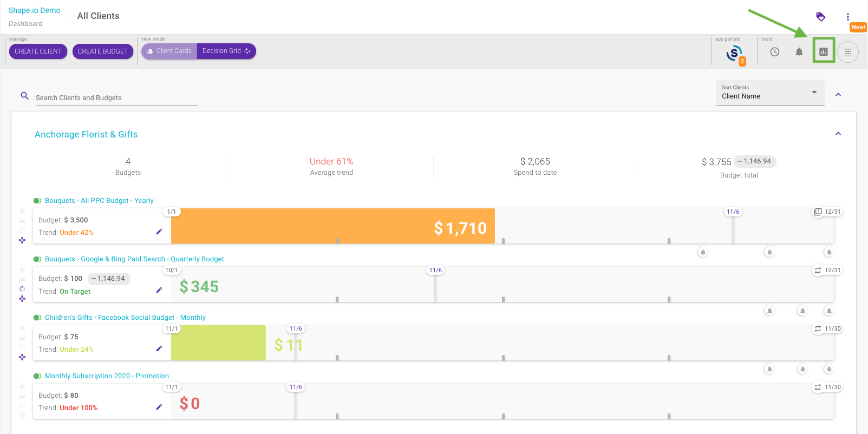The height and width of the screenshot is (434, 868).
Task: Toggle active status of Children's Gifts Facebook budget
Action: click(x=37, y=318)
